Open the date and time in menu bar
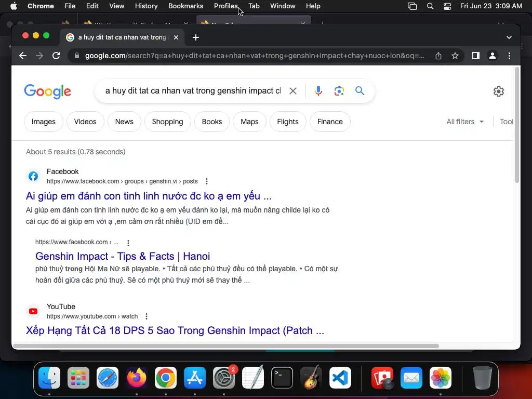 pos(491,6)
